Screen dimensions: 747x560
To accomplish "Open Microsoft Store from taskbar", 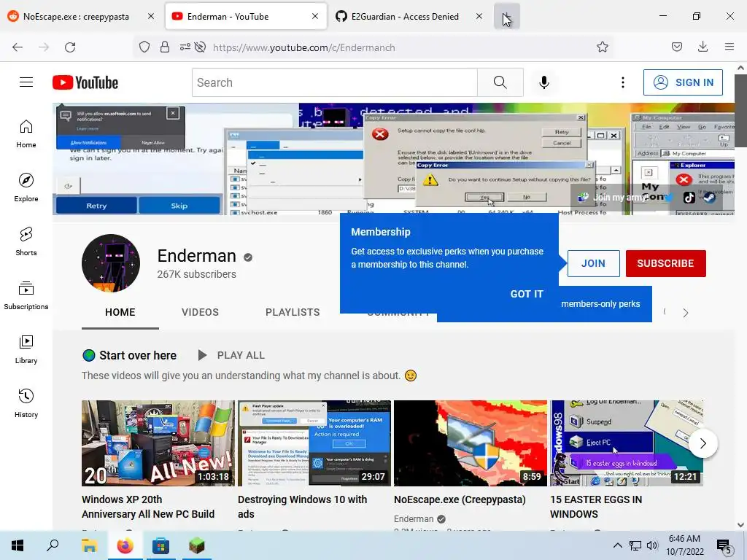I will (161, 545).
